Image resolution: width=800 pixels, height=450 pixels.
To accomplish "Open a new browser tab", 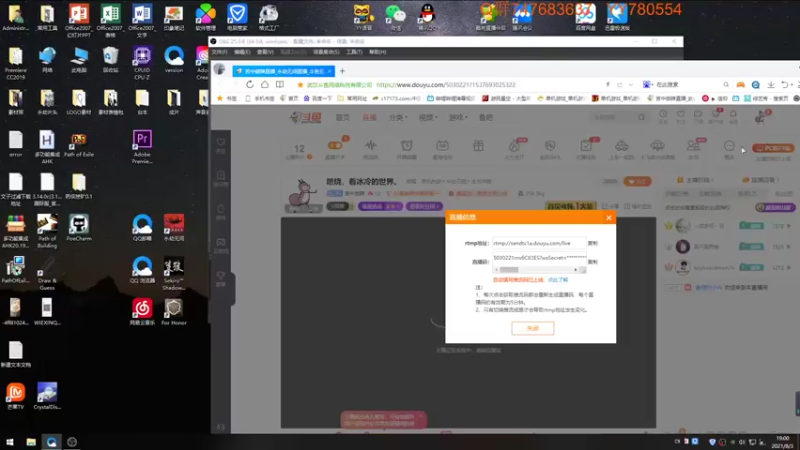I will 342,71.
